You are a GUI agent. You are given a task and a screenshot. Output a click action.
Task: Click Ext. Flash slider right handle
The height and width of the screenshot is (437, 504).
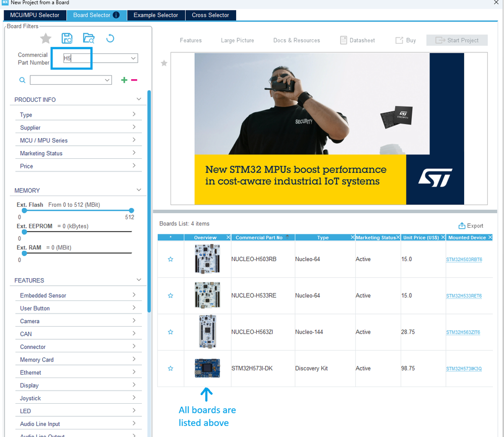(131, 210)
